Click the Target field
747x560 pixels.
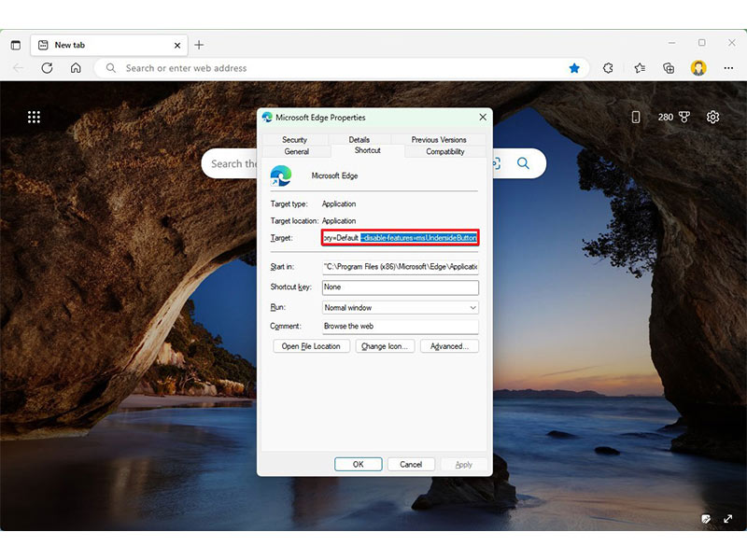401,238
